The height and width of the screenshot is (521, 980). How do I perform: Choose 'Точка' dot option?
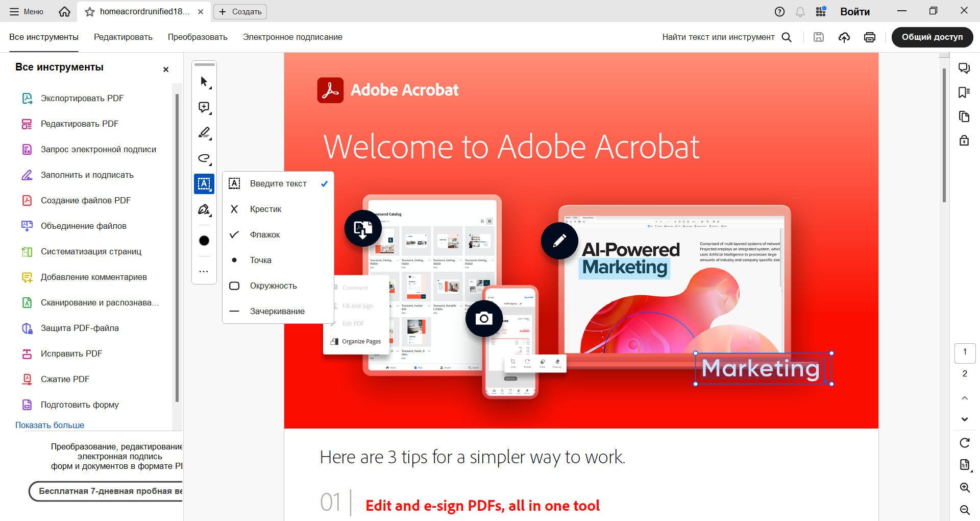(x=278, y=260)
